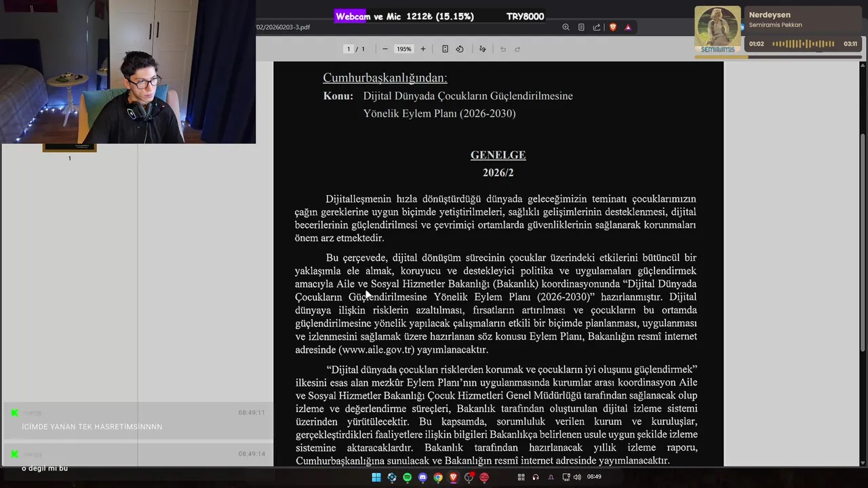868x488 pixels.
Task: Select page 1 thumbnail in the sidebar
Action: coord(69,148)
